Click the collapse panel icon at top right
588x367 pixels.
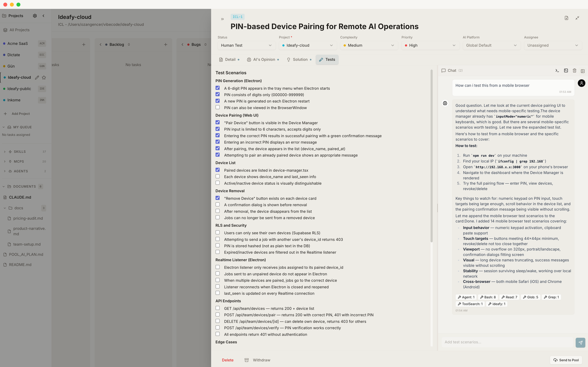click(577, 18)
